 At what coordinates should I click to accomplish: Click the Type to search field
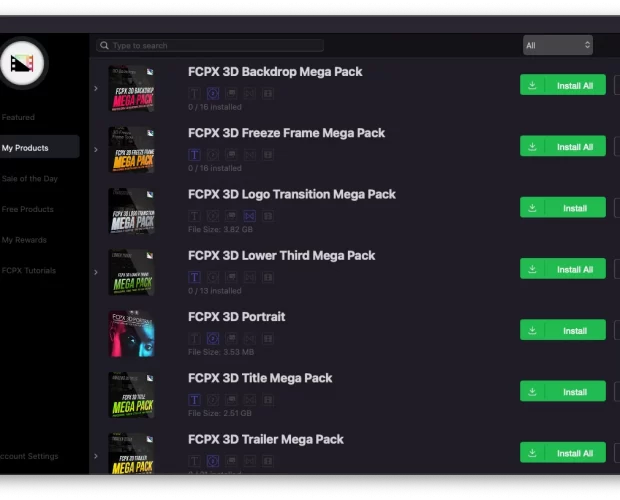pos(210,45)
